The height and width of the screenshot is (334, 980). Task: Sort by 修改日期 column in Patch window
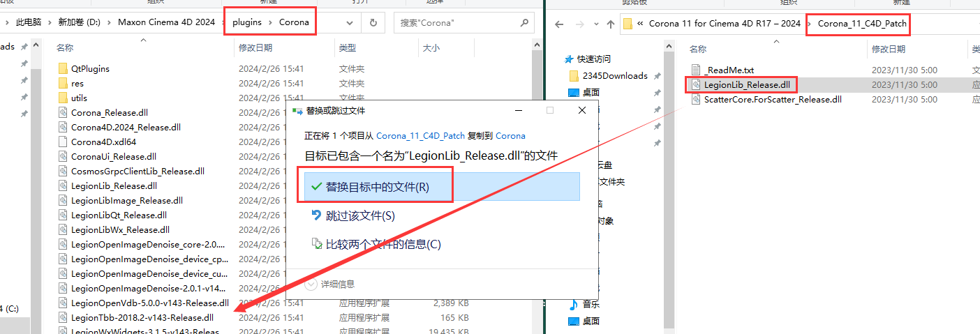click(x=889, y=50)
